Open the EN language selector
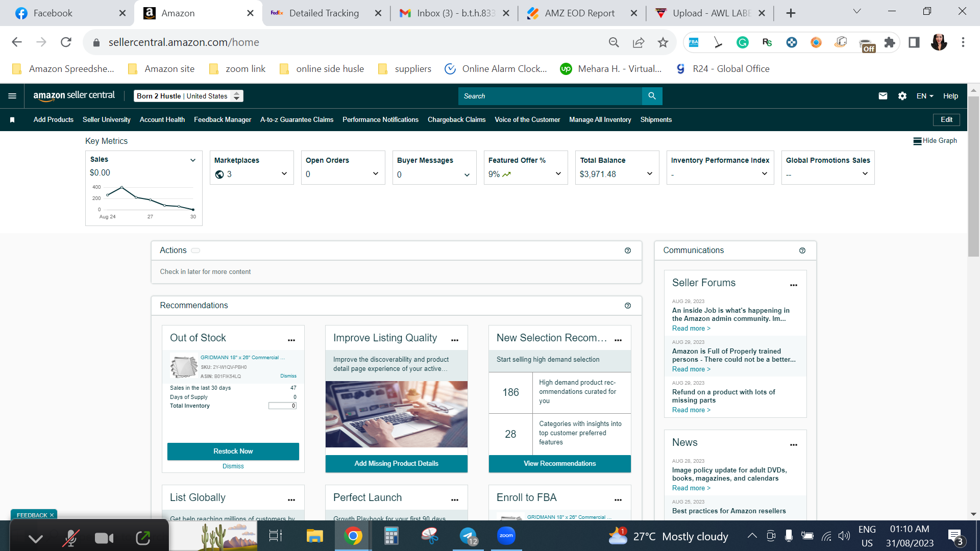980x551 pixels. click(x=925, y=96)
